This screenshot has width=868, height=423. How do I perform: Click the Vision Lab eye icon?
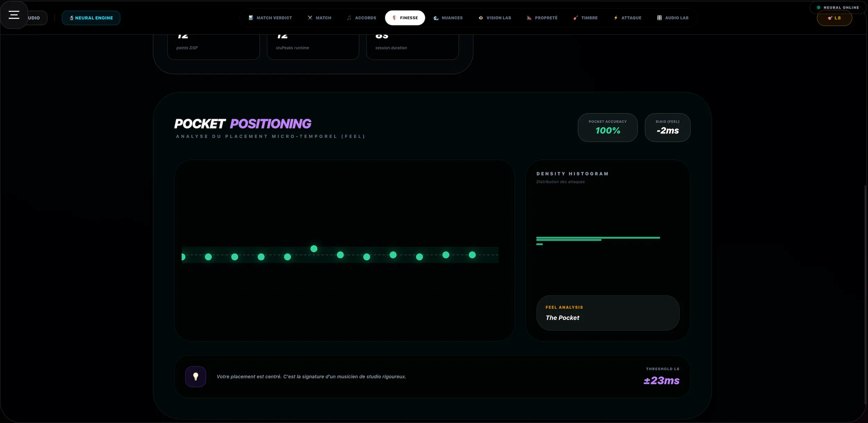click(x=481, y=18)
